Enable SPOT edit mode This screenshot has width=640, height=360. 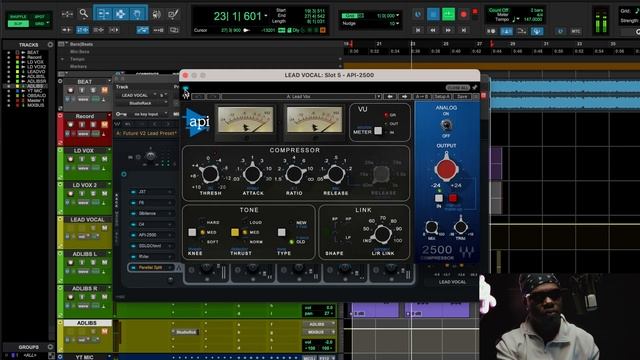point(40,17)
